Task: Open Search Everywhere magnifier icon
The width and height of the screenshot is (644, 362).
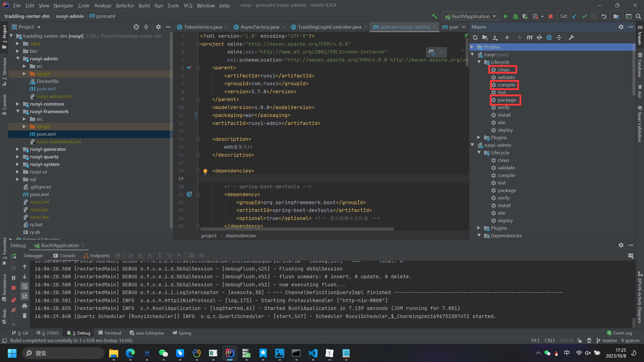Action: pyautogui.click(x=638, y=16)
